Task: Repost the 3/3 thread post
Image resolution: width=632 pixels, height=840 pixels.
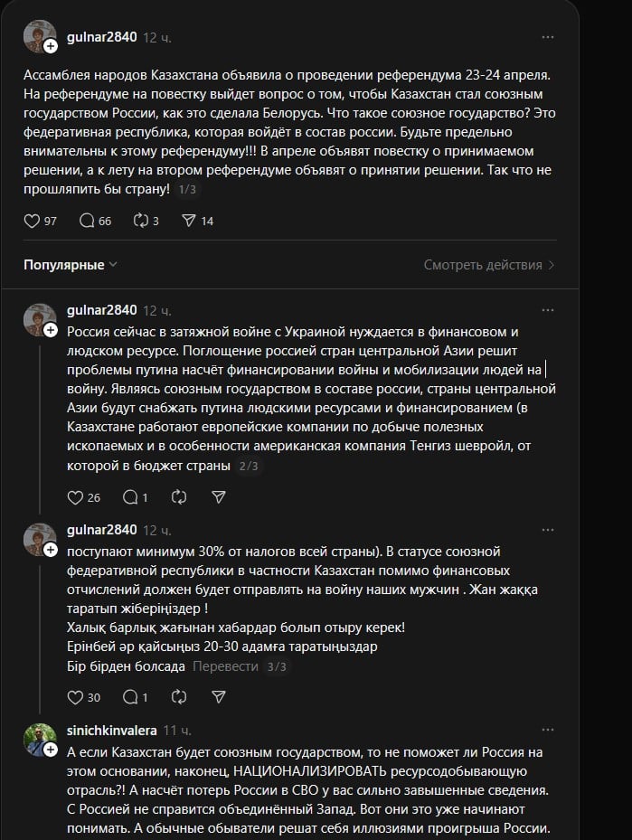Action: (x=178, y=697)
